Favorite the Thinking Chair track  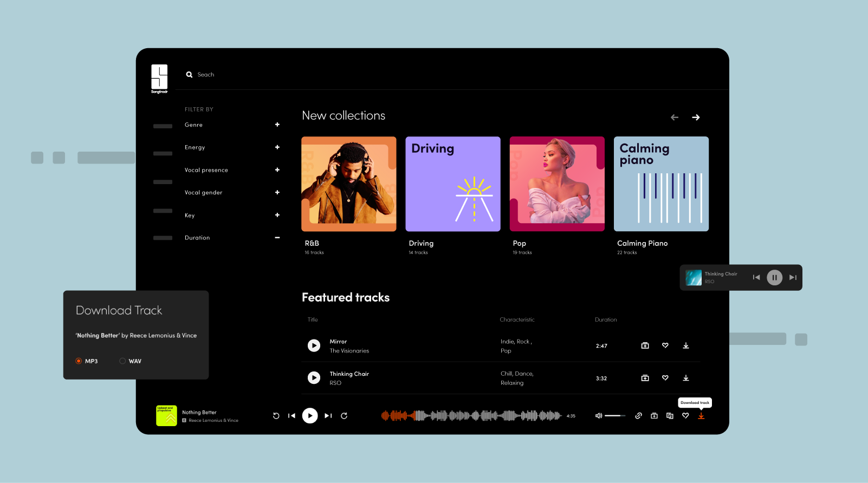coord(665,378)
